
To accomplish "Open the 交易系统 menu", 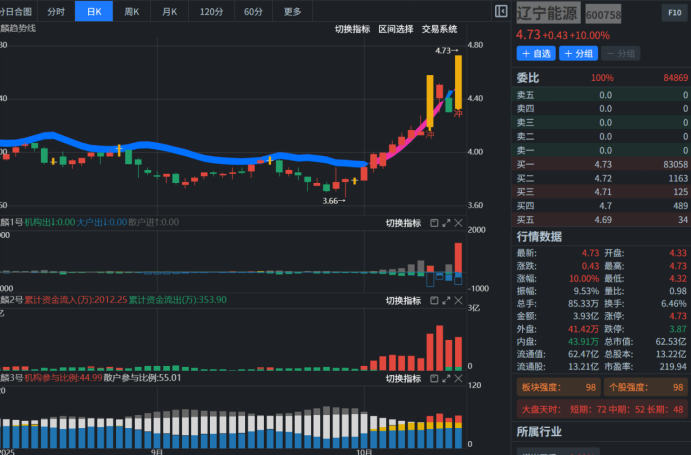I will click(439, 29).
